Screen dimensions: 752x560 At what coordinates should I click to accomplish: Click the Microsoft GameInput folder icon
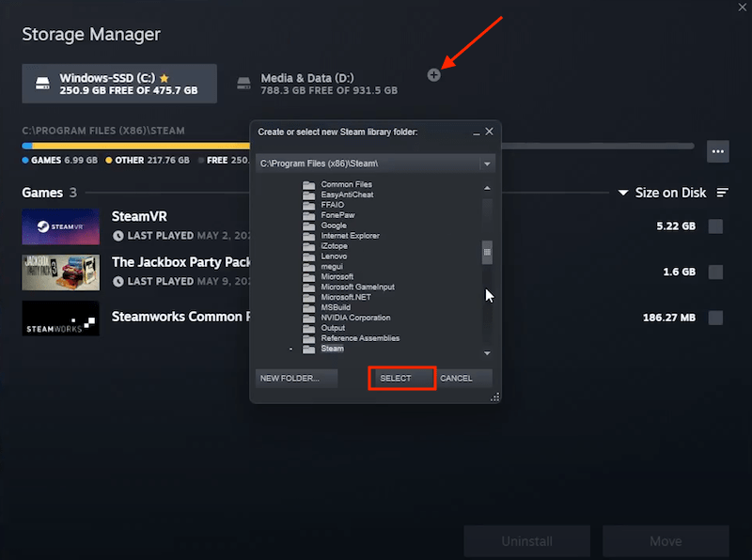coord(309,287)
